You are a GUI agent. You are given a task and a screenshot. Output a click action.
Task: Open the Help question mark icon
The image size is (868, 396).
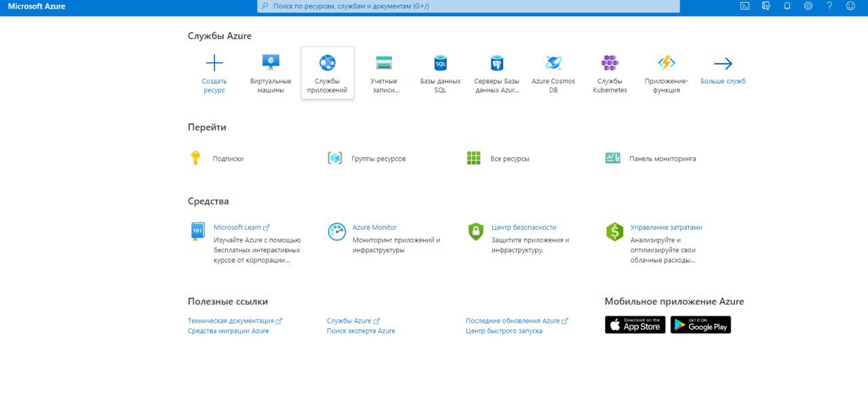829,6
